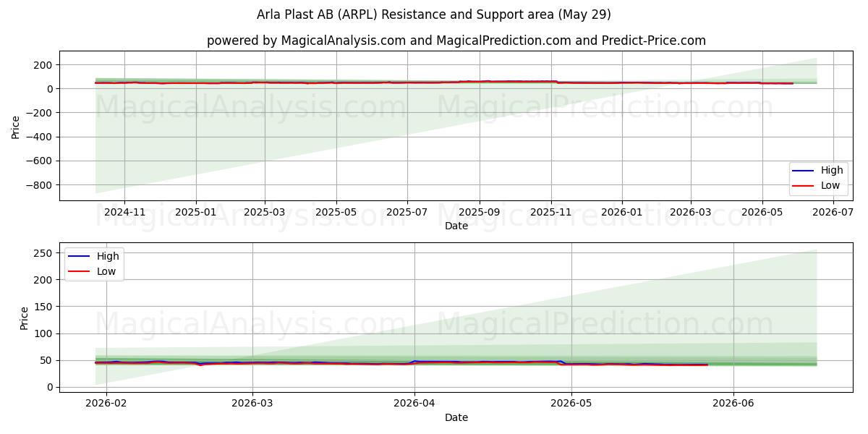Click the 'Date' axis label under the bottom chart
This screenshot has width=868, height=434.
[x=456, y=418]
